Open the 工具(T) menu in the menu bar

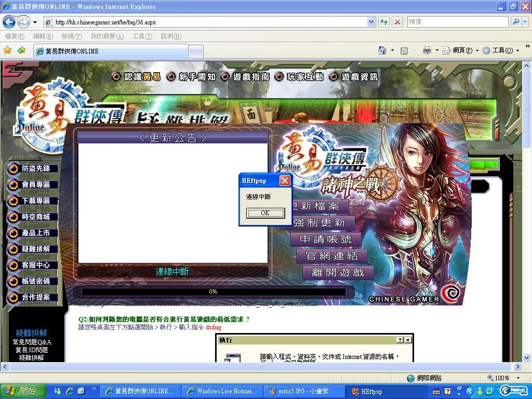pos(142,36)
